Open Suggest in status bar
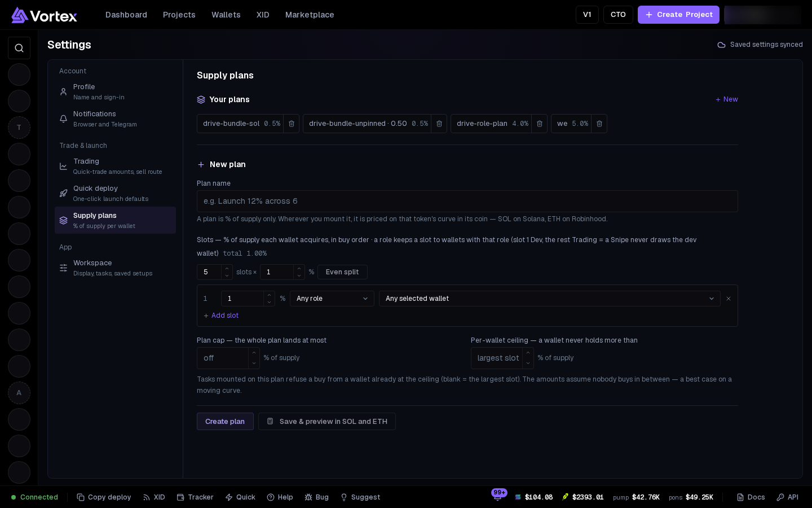This screenshot has height=508, width=812. (x=360, y=497)
